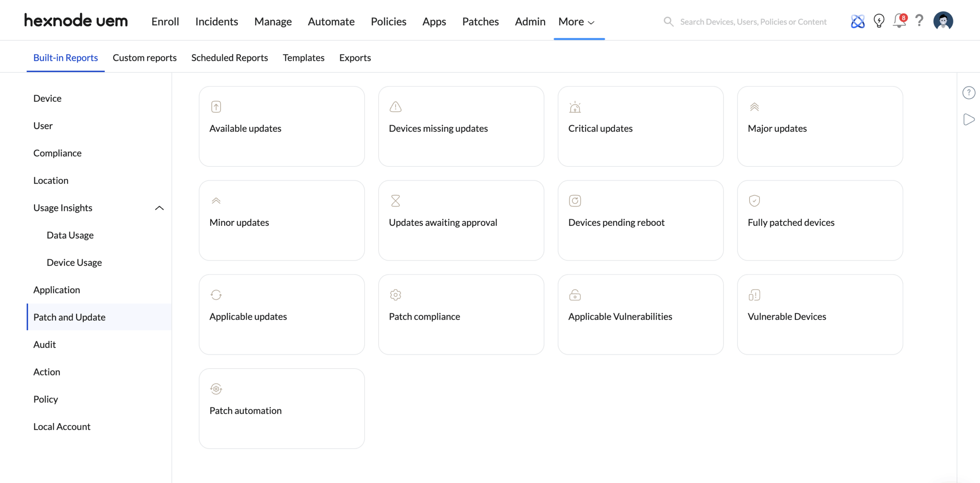Viewport: 980px width, 483px height.
Task: Select the Critical updates alarm icon
Action: [x=575, y=106]
